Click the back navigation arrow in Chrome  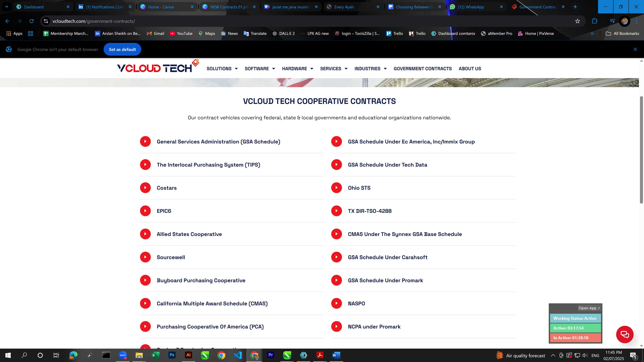coord(8,21)
